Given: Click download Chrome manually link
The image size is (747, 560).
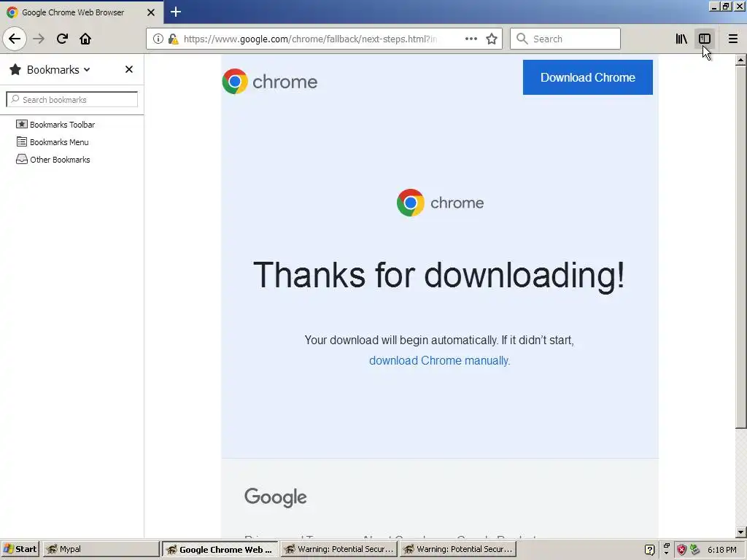Looking at the screenshot, I should tap(439, 360).
